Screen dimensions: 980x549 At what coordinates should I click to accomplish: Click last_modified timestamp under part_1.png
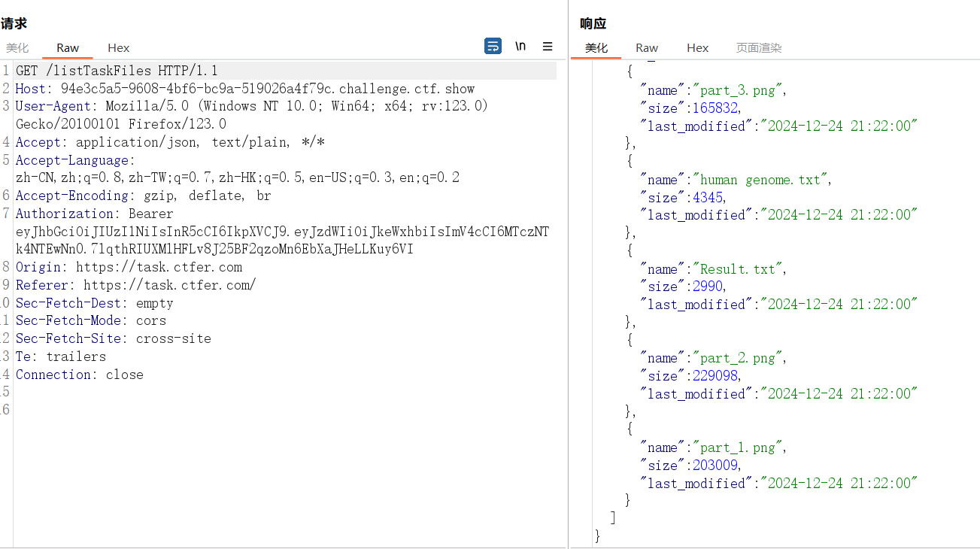pyautogui.click(x=839, y=484)
